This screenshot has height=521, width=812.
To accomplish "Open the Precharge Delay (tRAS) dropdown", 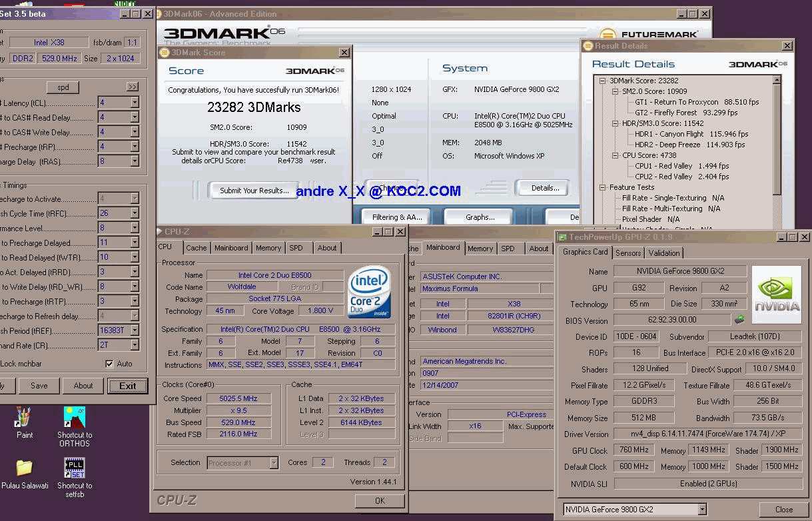I will point(135,161).
